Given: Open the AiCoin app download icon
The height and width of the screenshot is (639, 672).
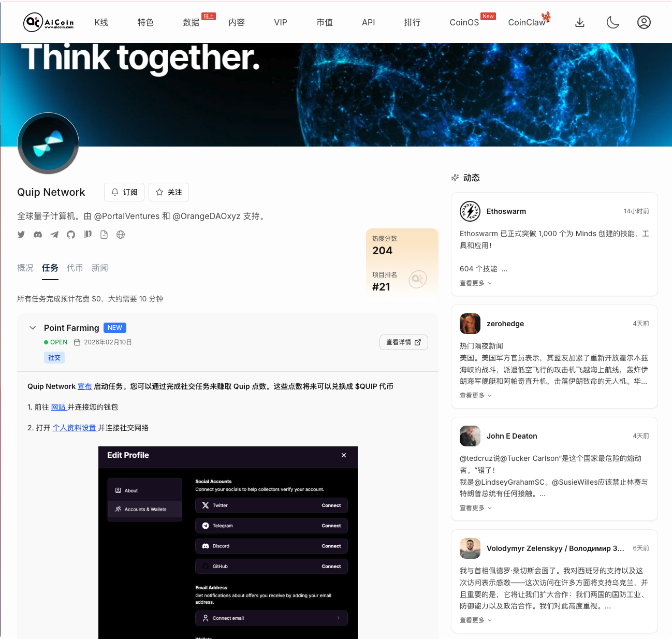Looking at the screenshot, I should [580, 22].
